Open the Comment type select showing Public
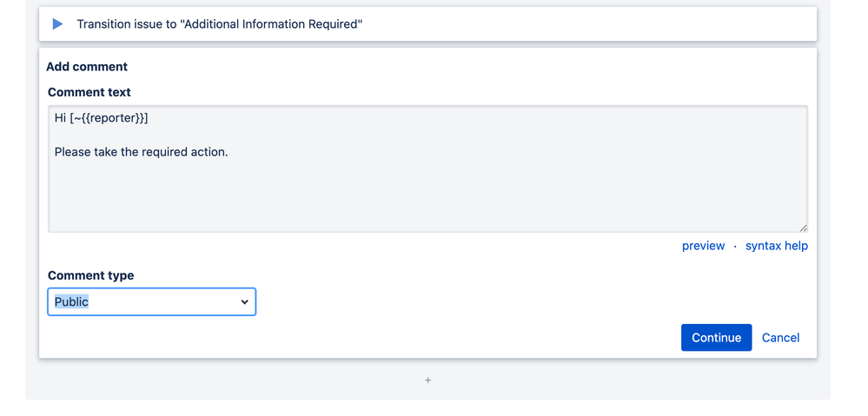 tap(151, 302)
